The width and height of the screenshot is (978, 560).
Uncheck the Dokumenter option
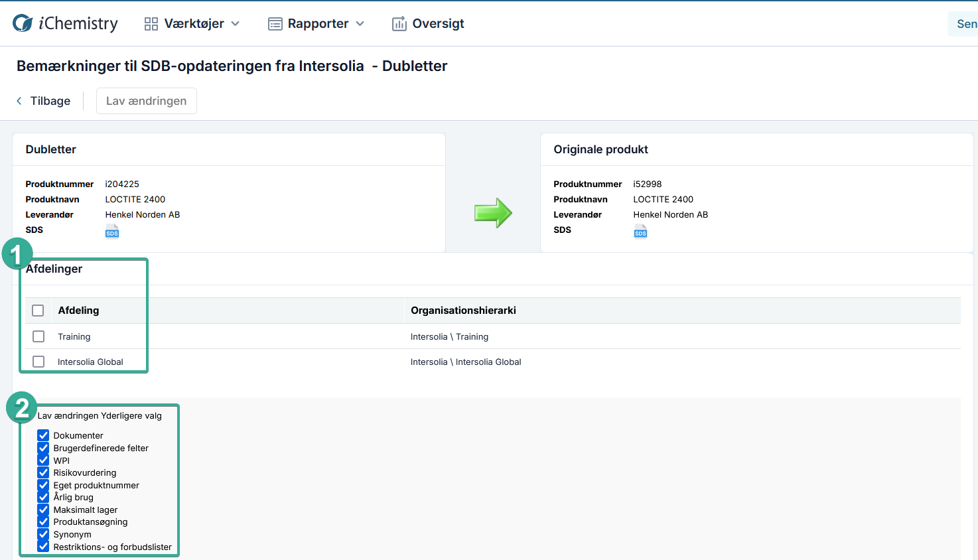43,435
